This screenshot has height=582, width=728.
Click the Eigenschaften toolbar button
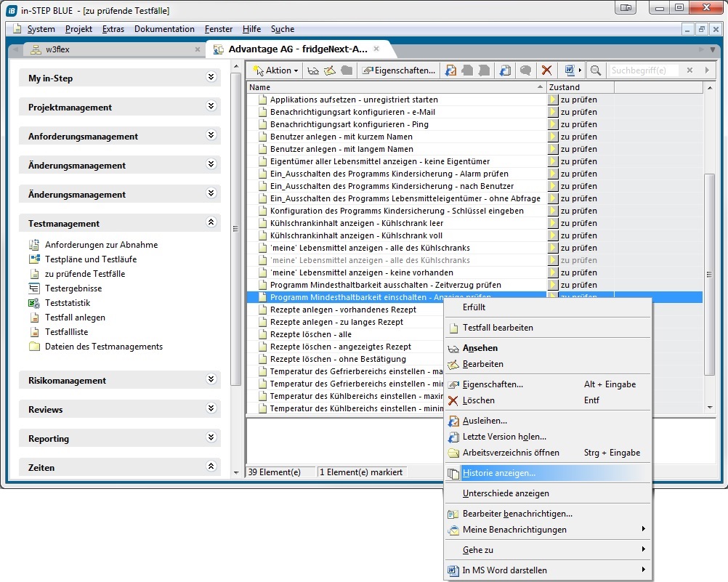(399, 70)
